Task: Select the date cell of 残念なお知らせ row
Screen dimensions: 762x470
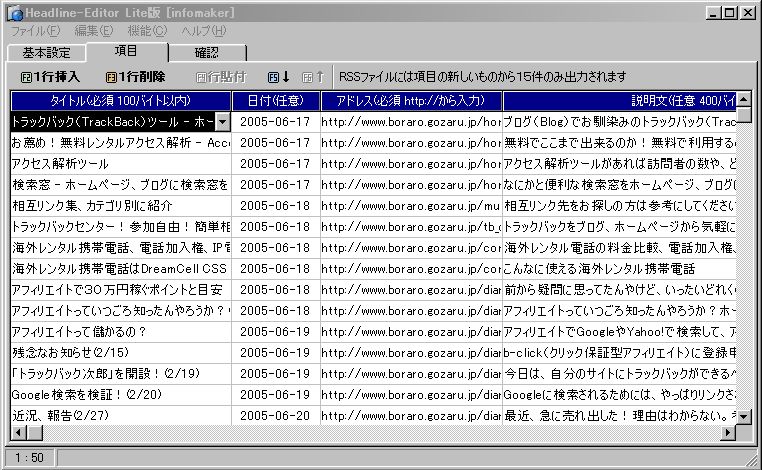Action: (276, 353)
